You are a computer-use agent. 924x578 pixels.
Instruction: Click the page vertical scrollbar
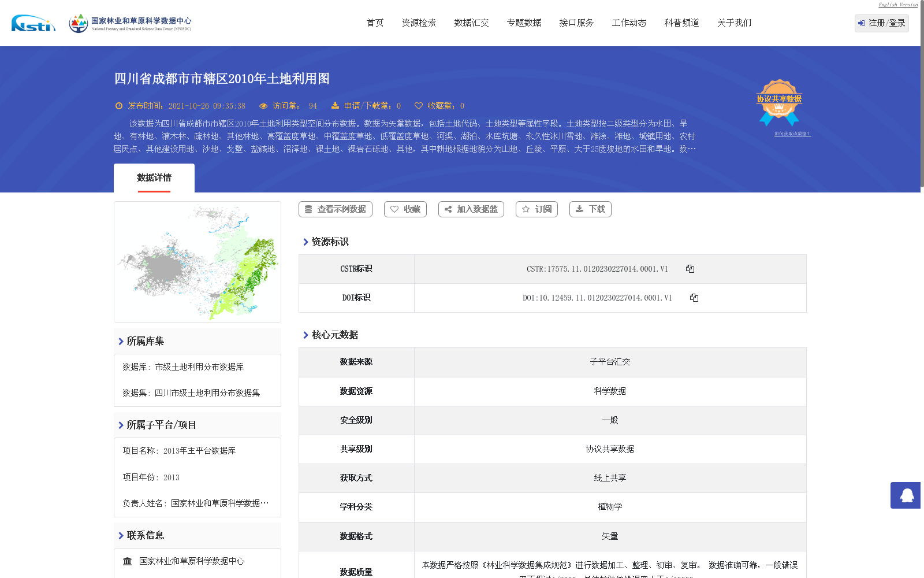click(x=922, y=94)
